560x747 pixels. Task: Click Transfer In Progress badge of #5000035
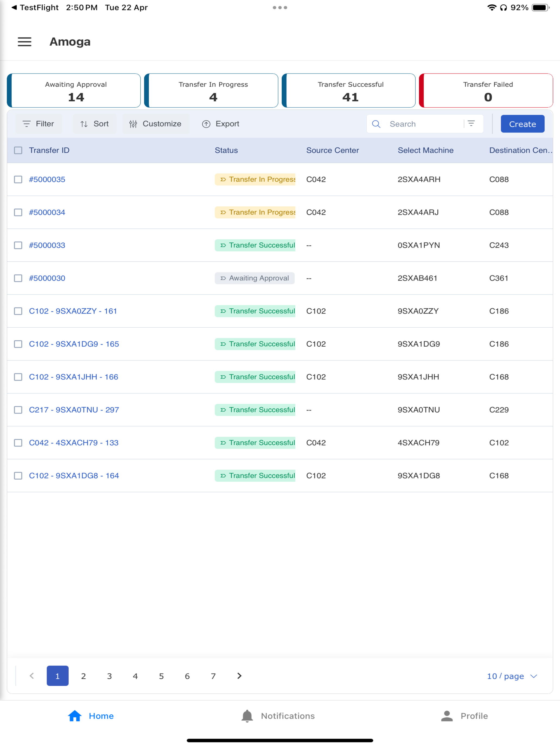[x=255, y=179]
